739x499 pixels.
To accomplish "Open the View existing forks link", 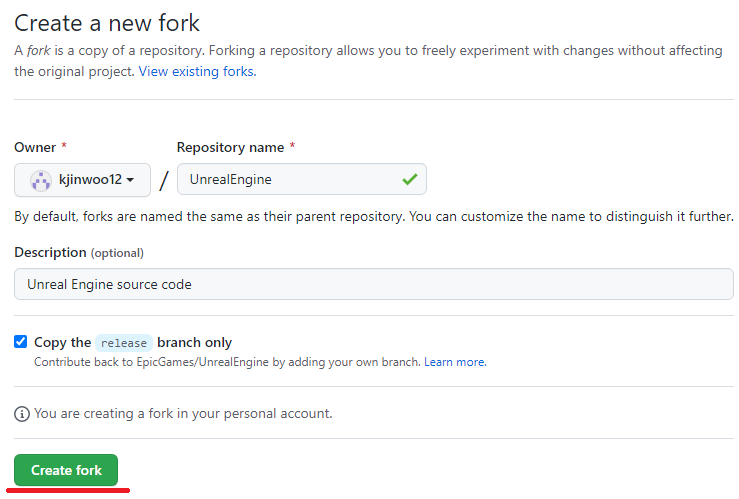I will pyautogui.click(x=197, y=72).
